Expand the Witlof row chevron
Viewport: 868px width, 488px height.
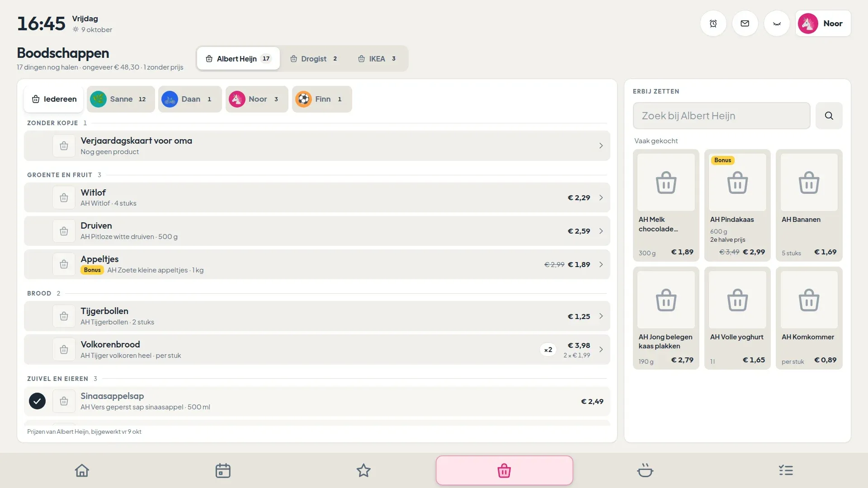coord(601,198)
